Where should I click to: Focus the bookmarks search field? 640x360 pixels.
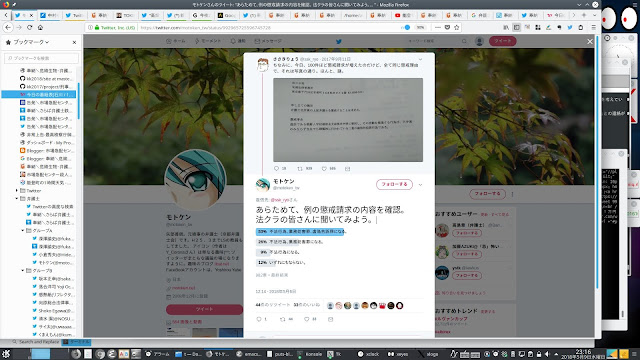(x=41, y=58)
